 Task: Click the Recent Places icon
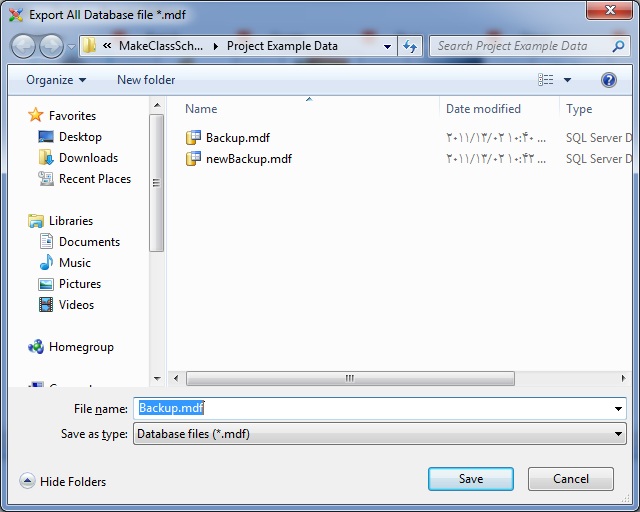(x=46, y=178)
